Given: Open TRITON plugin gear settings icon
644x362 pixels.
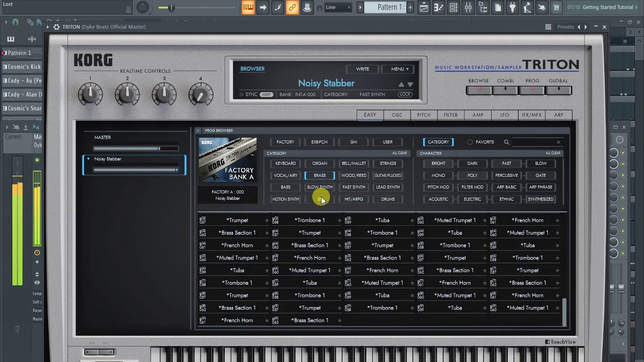Looking at the screenshot, I should pos(56,27).
